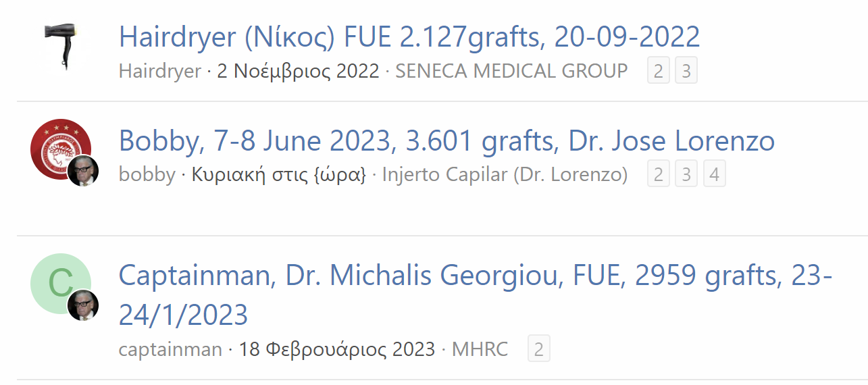Jump to page 3 of Hairdryer thread
This screenshot has height=385, width=868.
pos(686,72)
